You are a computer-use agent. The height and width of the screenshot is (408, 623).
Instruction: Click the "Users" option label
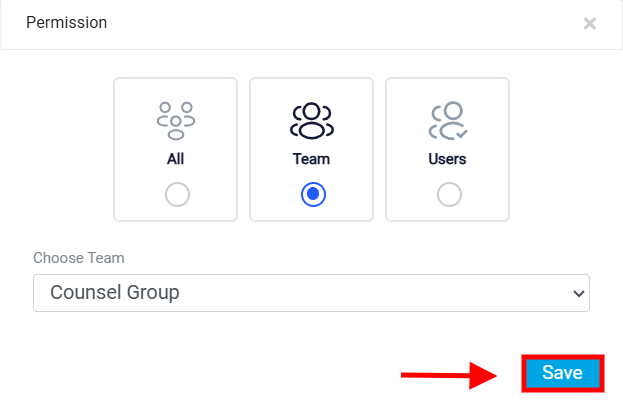point(447,159)
